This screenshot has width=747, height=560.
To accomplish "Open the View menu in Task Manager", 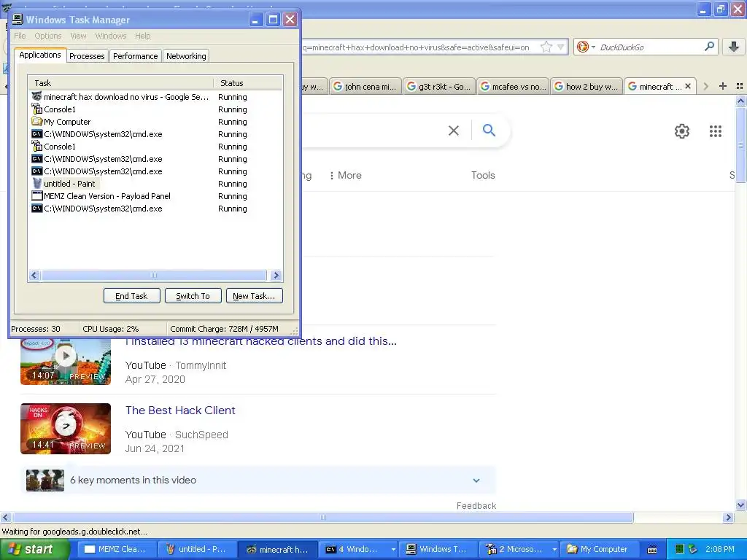I will point(78,36).
